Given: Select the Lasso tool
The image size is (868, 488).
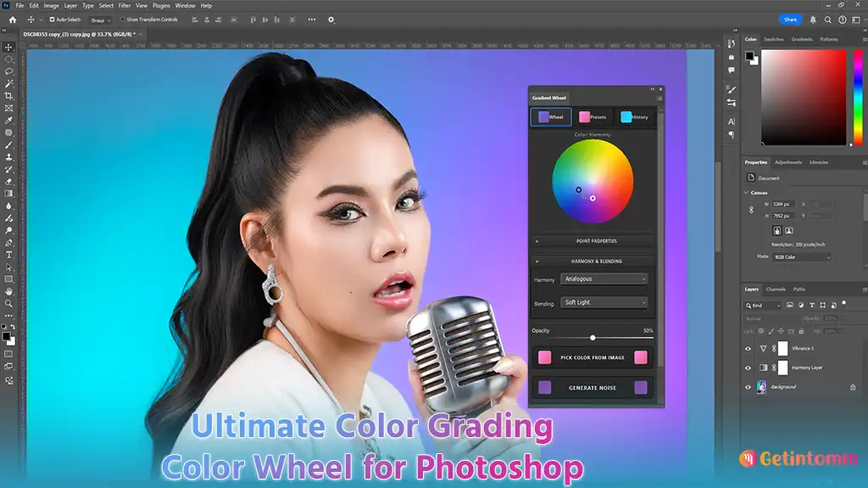Looking at the screenshot, I should tap(8, 71).
